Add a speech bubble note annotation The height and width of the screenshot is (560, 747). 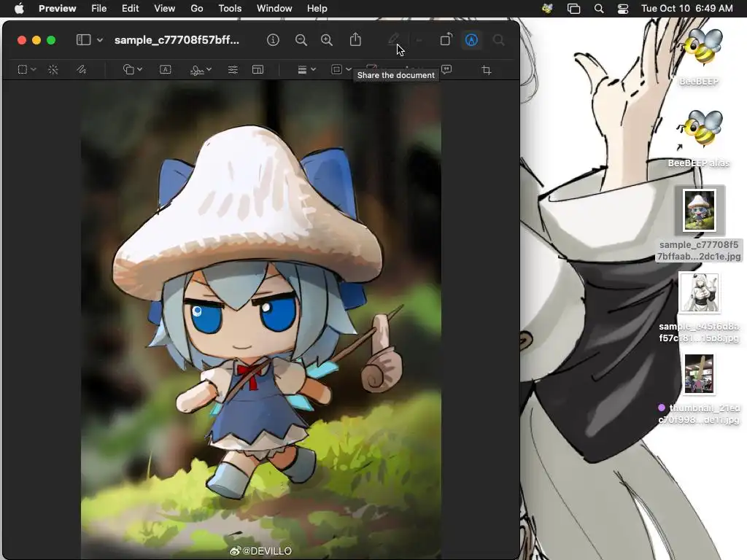446,69
